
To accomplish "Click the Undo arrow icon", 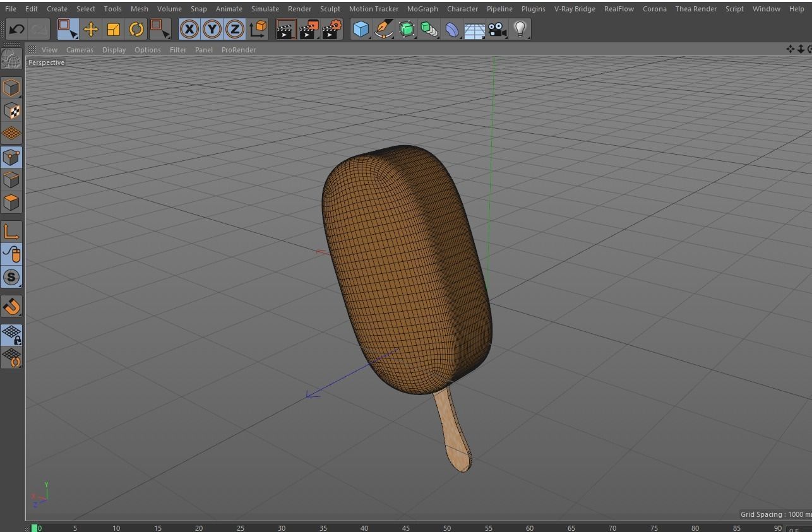I will tap(16, 29).
